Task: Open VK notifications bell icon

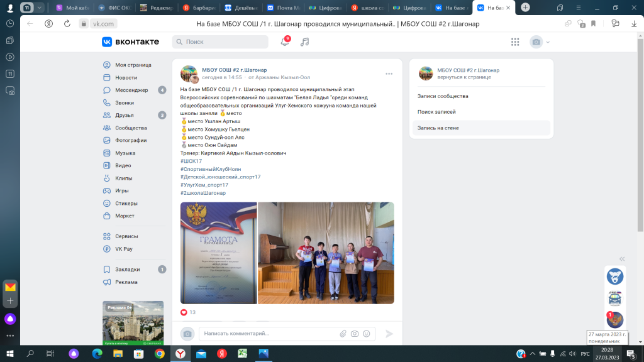Action: point(284,42)
